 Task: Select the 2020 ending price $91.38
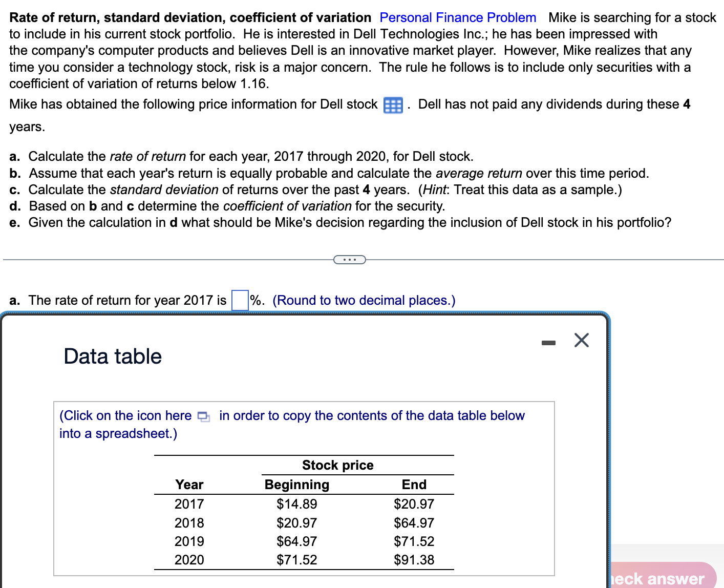click(414, 560)
